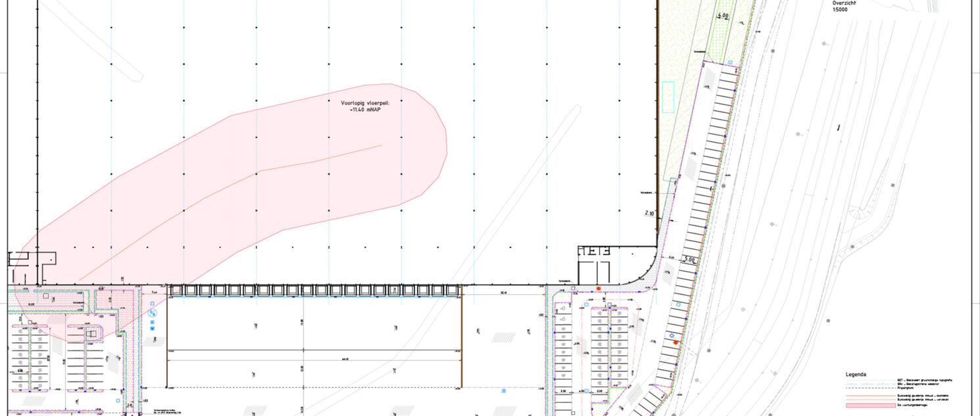Click the blue ring symbol in diagonal parking strip
The image size is (980, 416).
(672, 336)
